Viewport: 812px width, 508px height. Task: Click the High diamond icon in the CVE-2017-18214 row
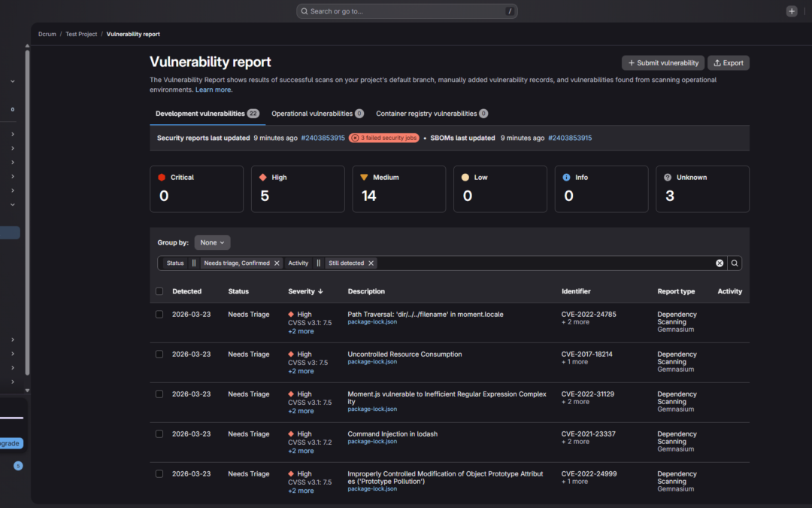click(x=291, y=354)
